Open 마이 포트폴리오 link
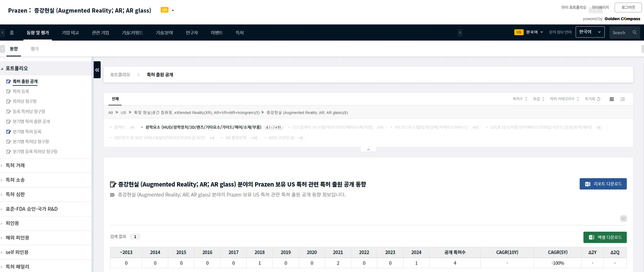 tap(574, 7)
